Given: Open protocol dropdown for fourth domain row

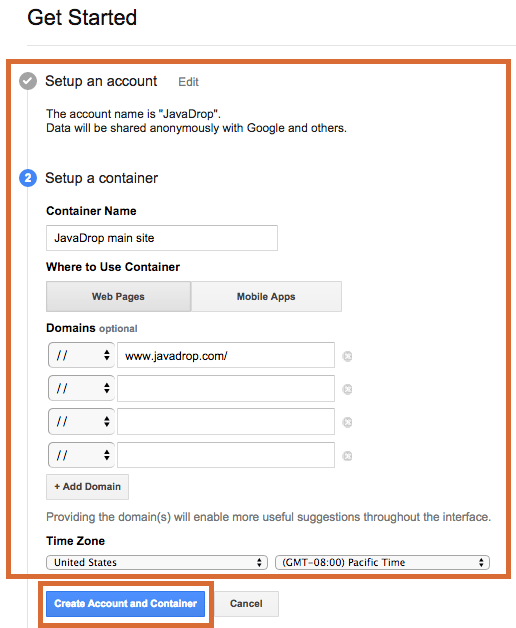Looking at the screenshot, I should [x=81, y=455].
